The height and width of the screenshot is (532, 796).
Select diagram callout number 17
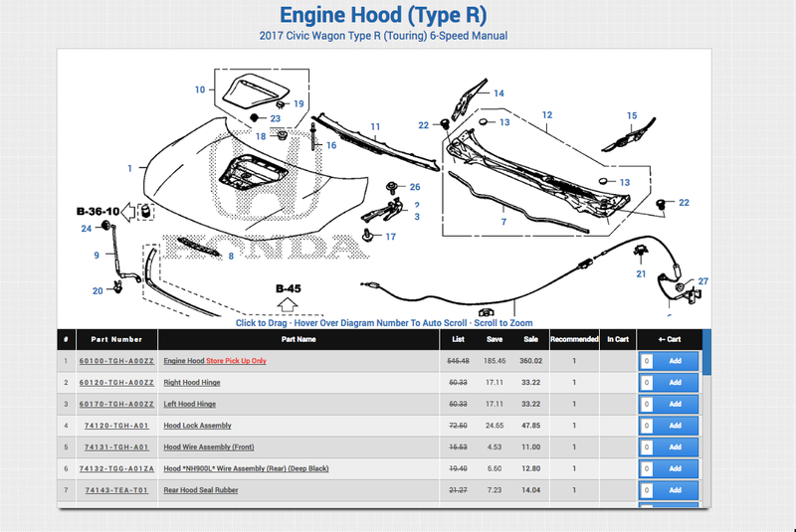pyautogui.click(x=390, y=237)
